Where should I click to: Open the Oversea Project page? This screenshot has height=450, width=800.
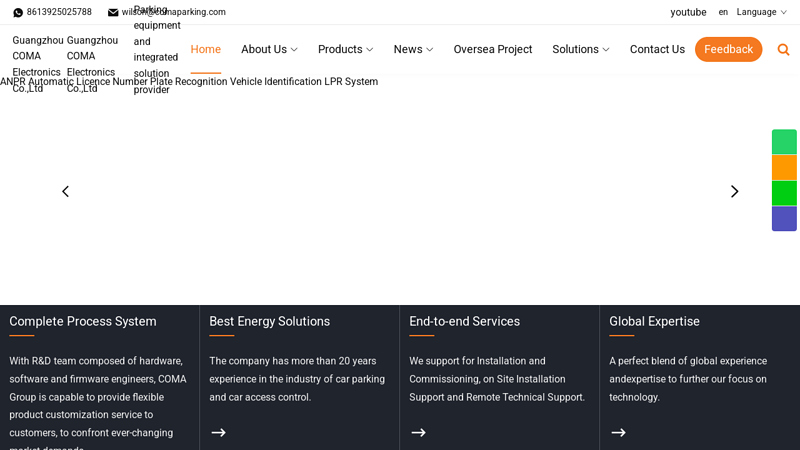coord(493,49)
